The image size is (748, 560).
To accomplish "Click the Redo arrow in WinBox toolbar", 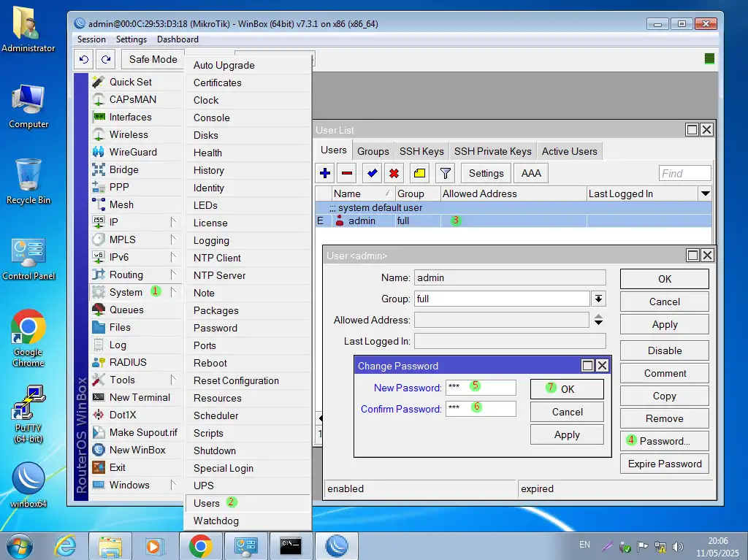I will click(107, 59).
